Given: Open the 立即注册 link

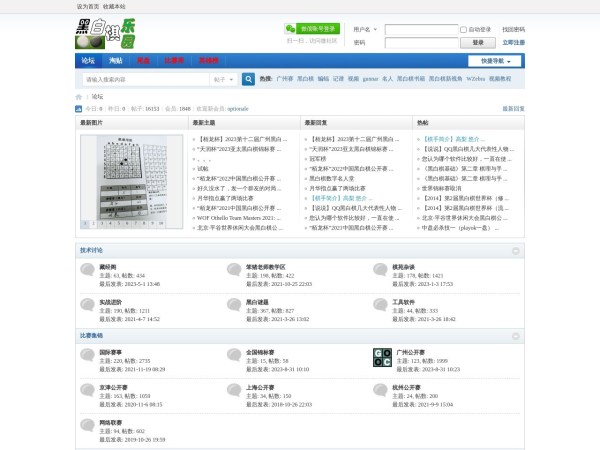Looking at the screenshot, I should tap(512, 43).
